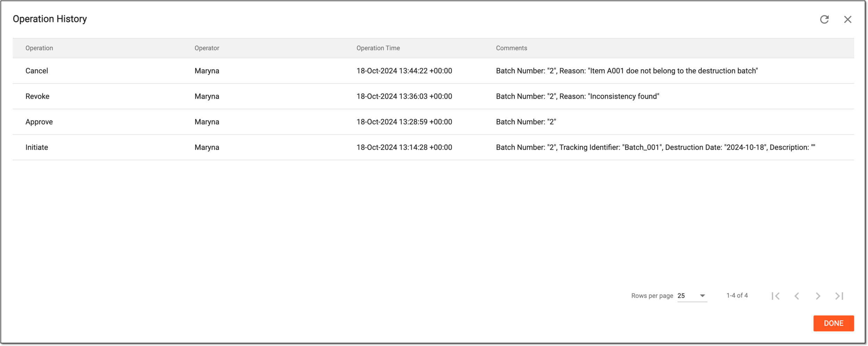868x346 pixels.
Task: Click the Operator column header
Action: [207, 48]
